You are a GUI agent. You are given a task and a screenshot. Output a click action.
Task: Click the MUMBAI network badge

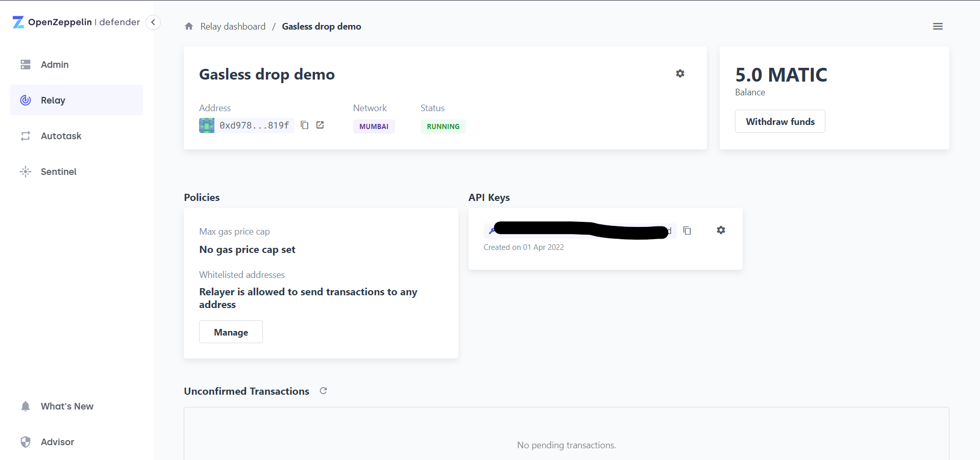pos(374,126)
